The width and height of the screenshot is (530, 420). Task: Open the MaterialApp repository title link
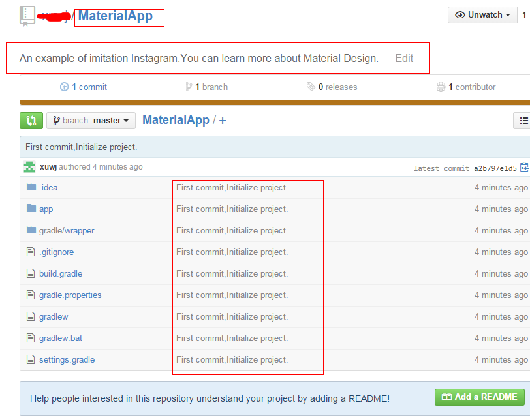(116, 16)
